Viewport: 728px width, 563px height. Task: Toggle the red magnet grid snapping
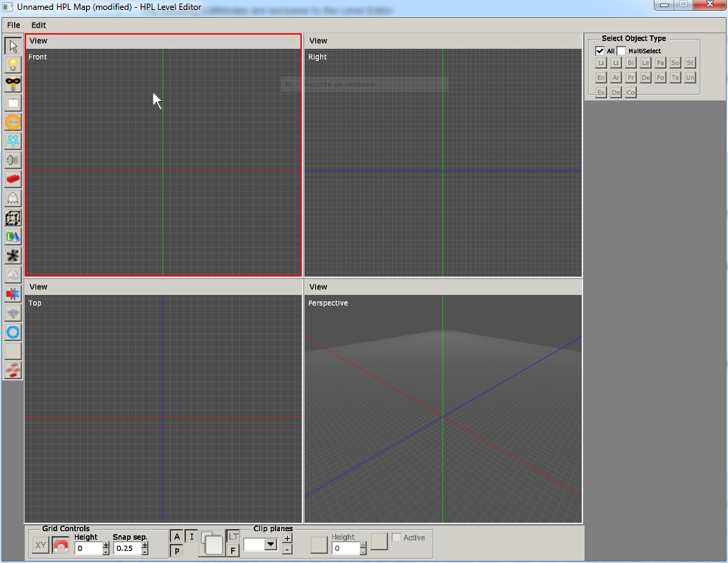61,546
